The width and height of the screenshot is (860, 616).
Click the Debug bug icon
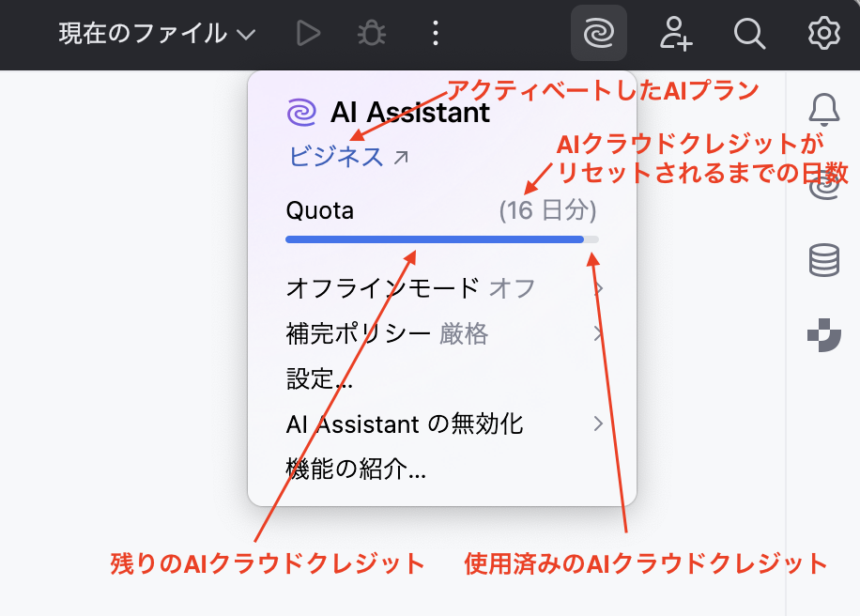[x=372, y=34]
